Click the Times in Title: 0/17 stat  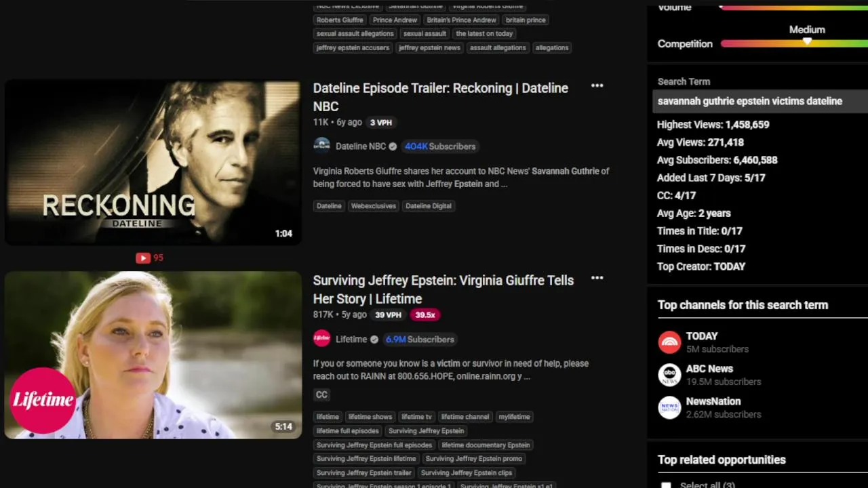(x=699, y=231)
